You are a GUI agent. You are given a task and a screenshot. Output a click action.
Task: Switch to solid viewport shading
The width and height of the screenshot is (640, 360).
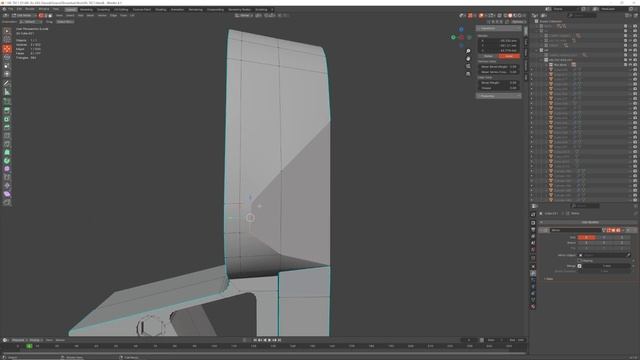[x=510, y=16]
